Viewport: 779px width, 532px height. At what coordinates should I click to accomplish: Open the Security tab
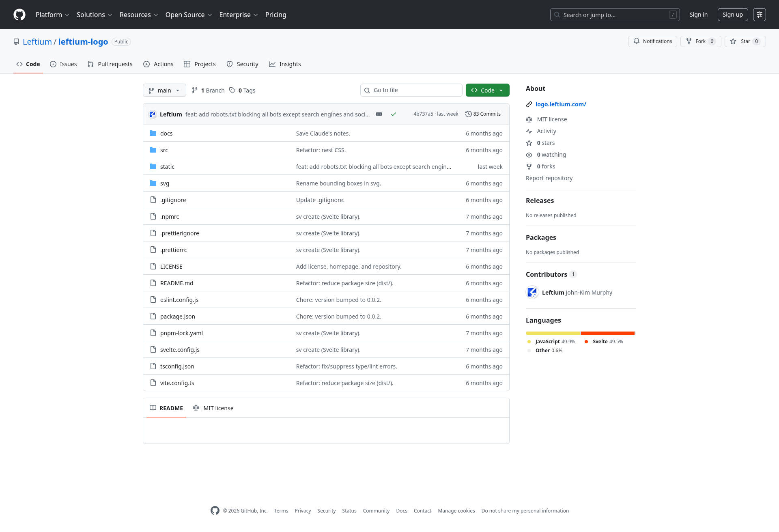(242, 64)
